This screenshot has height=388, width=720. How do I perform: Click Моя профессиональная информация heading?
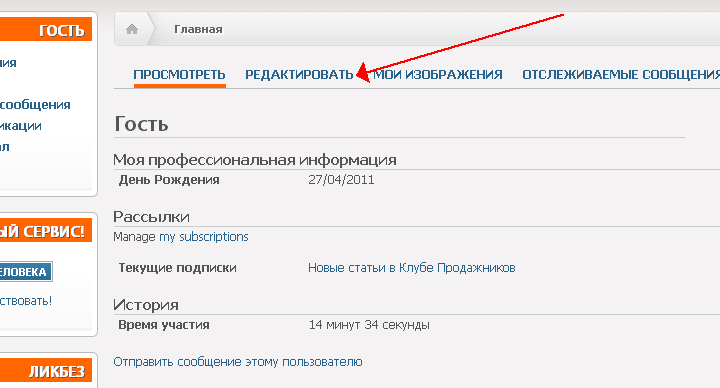(255, 160)
